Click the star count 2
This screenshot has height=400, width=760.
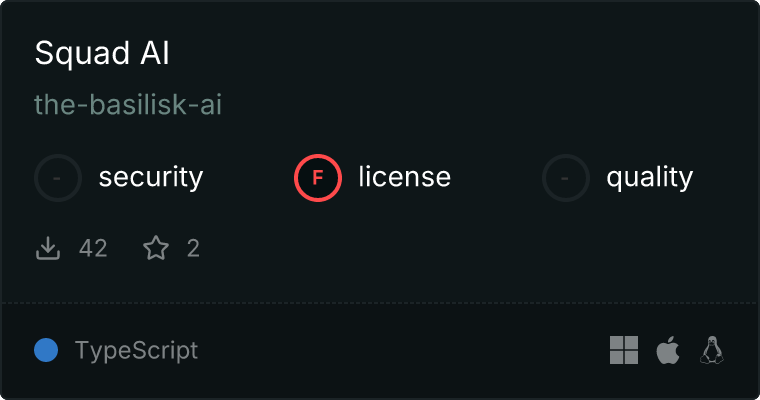[x=193, y=248]
